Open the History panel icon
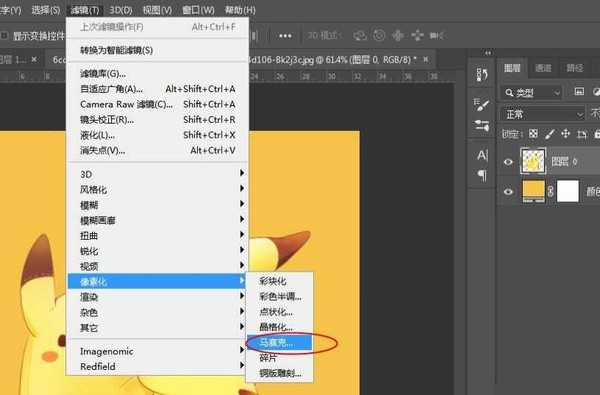The height and width of the screenshot is (395, 600). [x=482, y=74]
